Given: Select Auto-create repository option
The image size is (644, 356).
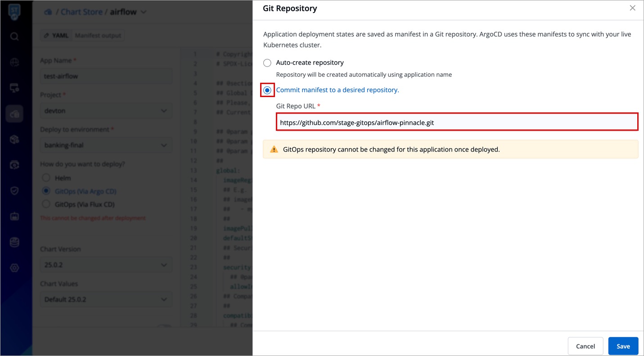Looking at the screenshot, I should tap(267, 63).
